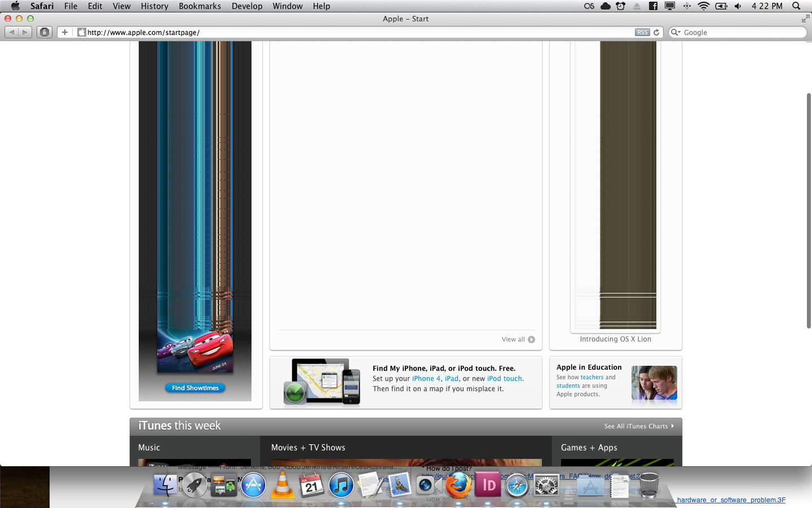
Task: Click the page vertical scrollbar thumb
Action: (x=809, y=210)
